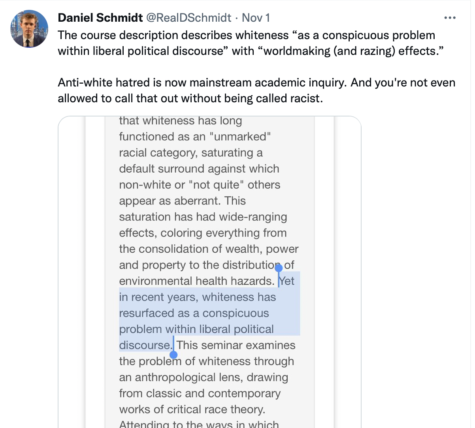This screenshot has width=475, height=428.
Task: Click the line "works of critical race theory."
Action: click(x=192, y=409)
